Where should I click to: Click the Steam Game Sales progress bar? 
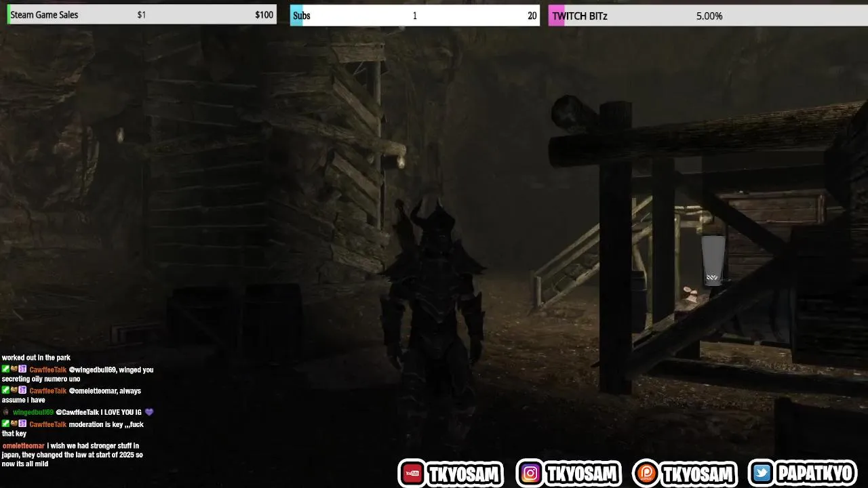tap(142, 15)
